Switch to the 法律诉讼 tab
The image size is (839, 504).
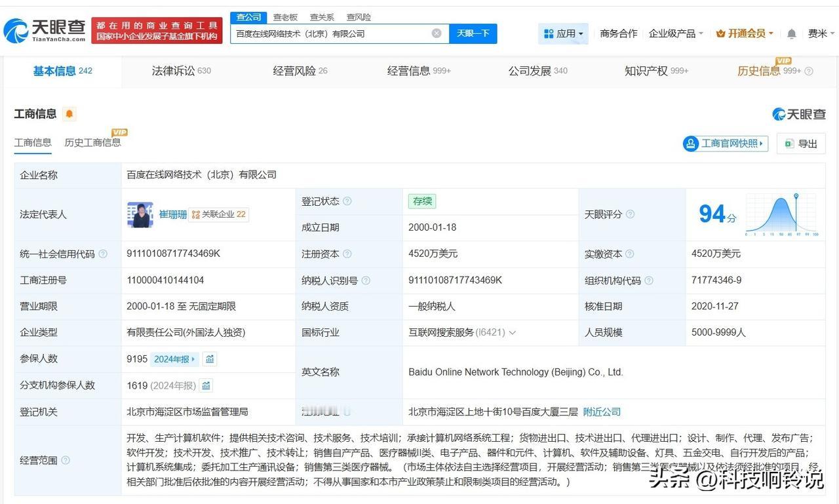[182, 71]
